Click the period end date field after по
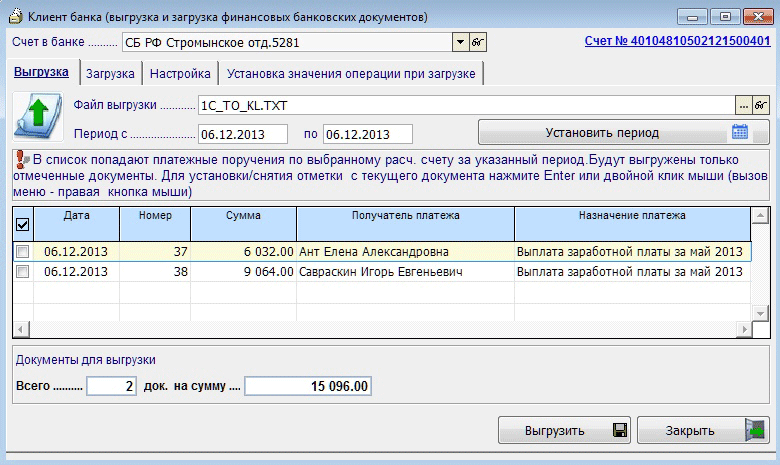780x465 pixels. click(368, 134)
